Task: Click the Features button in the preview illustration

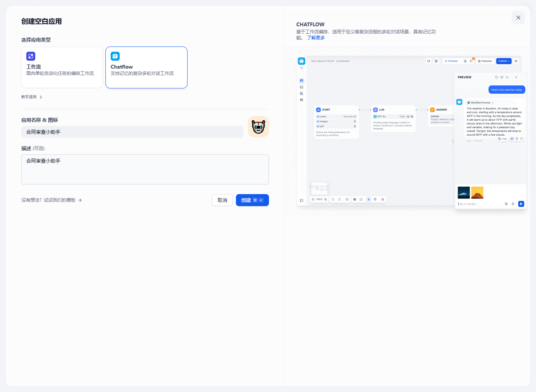Action: [485, 61]
